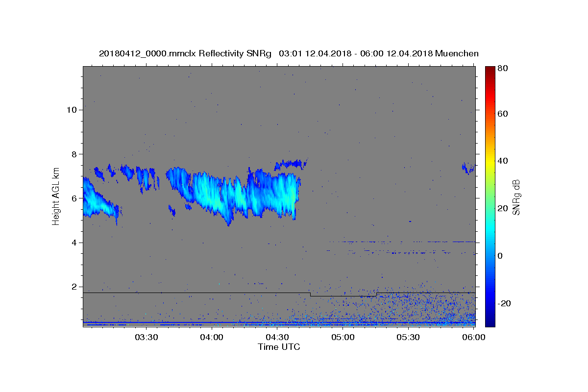Click the height label '2'
Image resolution: width=588 pixels, height=392 pixels.
[x=74, y=287]
